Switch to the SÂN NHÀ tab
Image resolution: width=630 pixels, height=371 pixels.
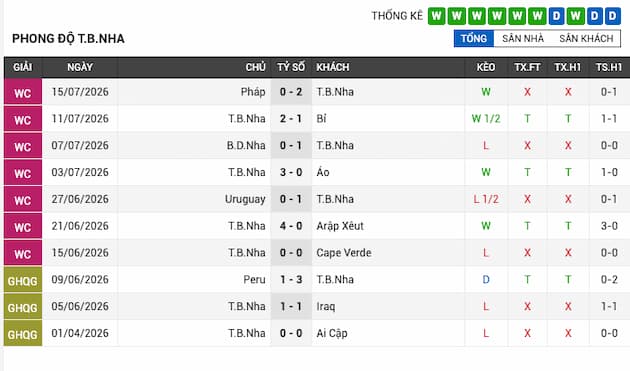[523, 39]
